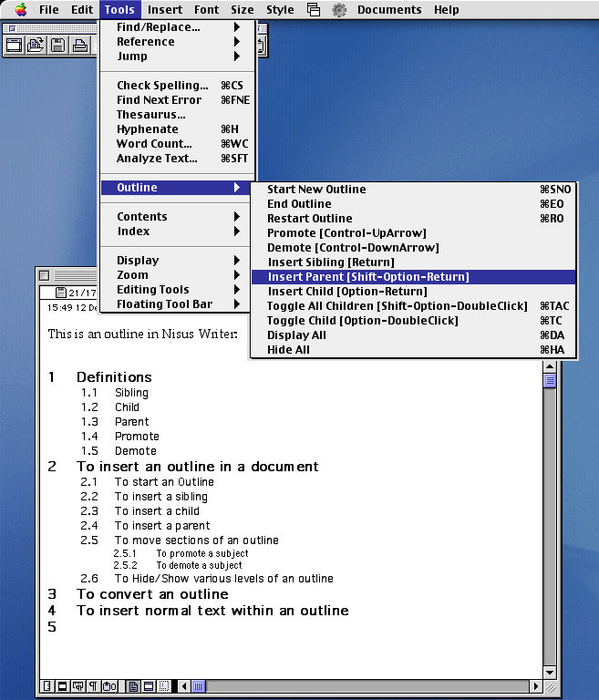The image size is (599, 700).
Task: Open the Insert menu
Action: pyautogui.click(x=165, y=9)
